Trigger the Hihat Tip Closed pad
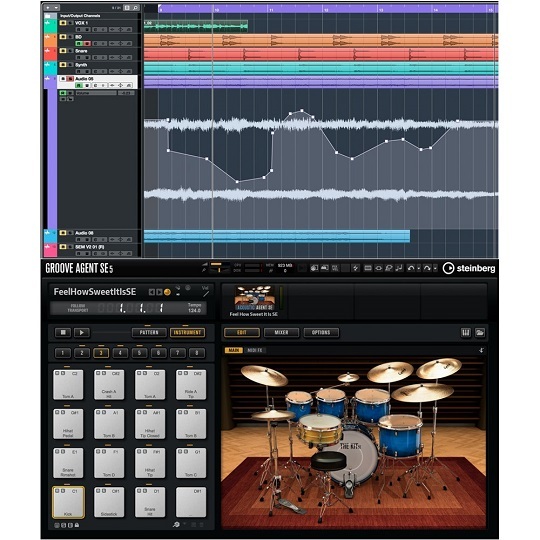This screenshot has width=540, height=540. (150, 424)
